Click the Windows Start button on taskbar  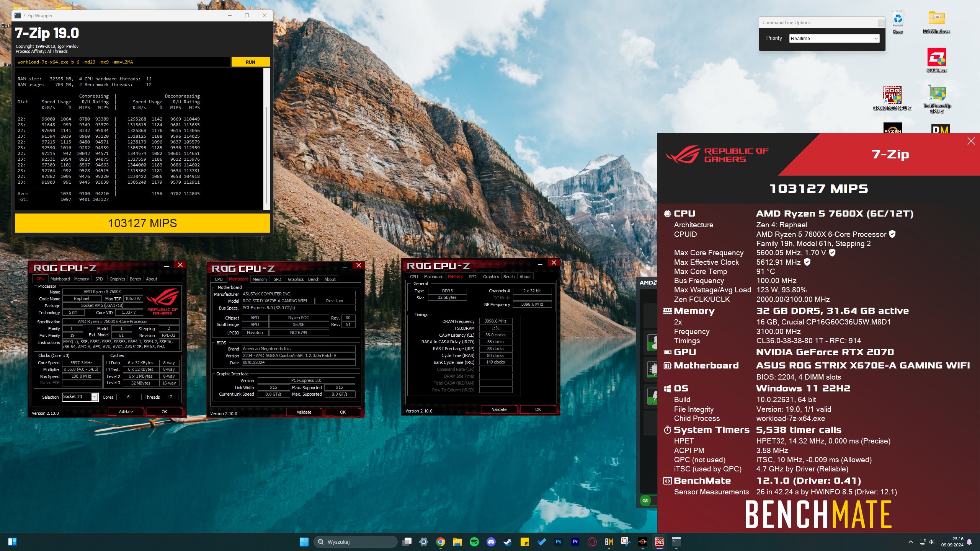(304, 541)
